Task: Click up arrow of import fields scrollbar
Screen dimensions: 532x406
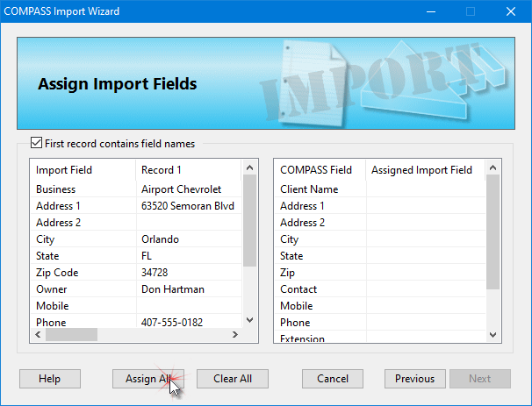Action: click(249, 167)
